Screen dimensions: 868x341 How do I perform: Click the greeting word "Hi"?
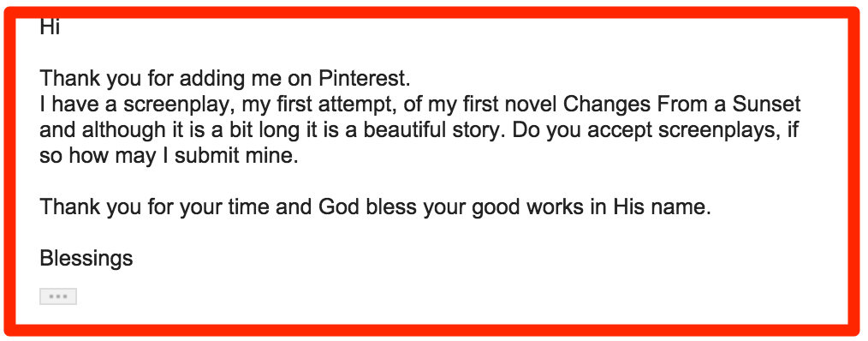coord(50,27)
